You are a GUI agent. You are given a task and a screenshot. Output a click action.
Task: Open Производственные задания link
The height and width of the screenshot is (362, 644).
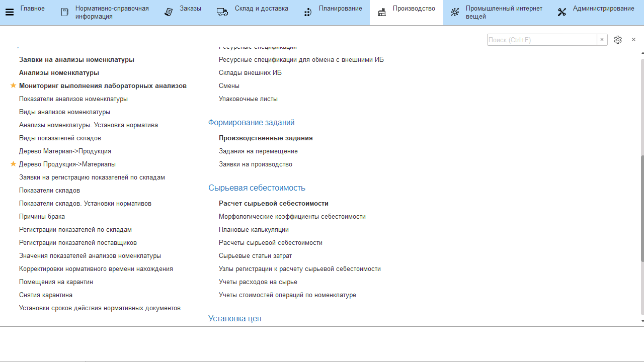coord(266,138)
